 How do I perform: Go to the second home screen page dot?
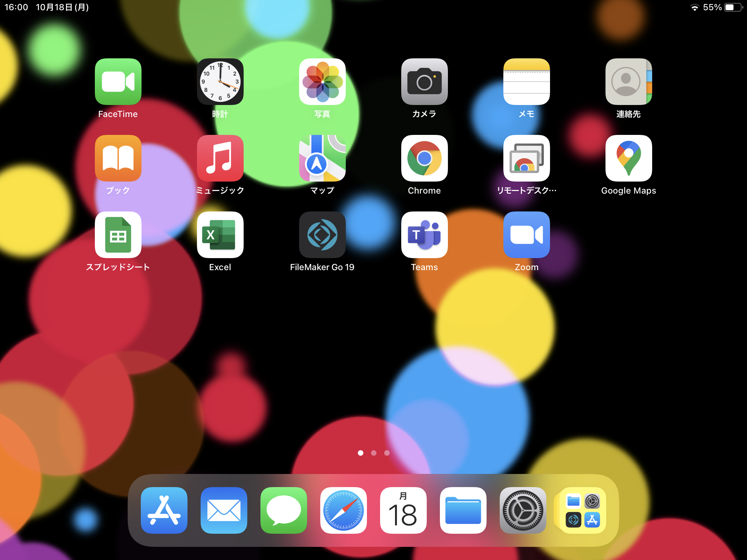[373, 453]
